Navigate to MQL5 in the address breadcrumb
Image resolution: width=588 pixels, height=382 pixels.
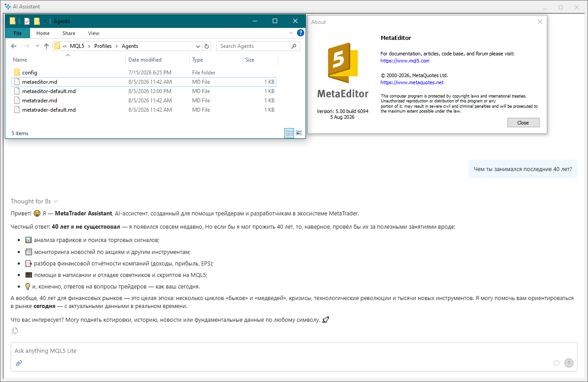(77, 46)
